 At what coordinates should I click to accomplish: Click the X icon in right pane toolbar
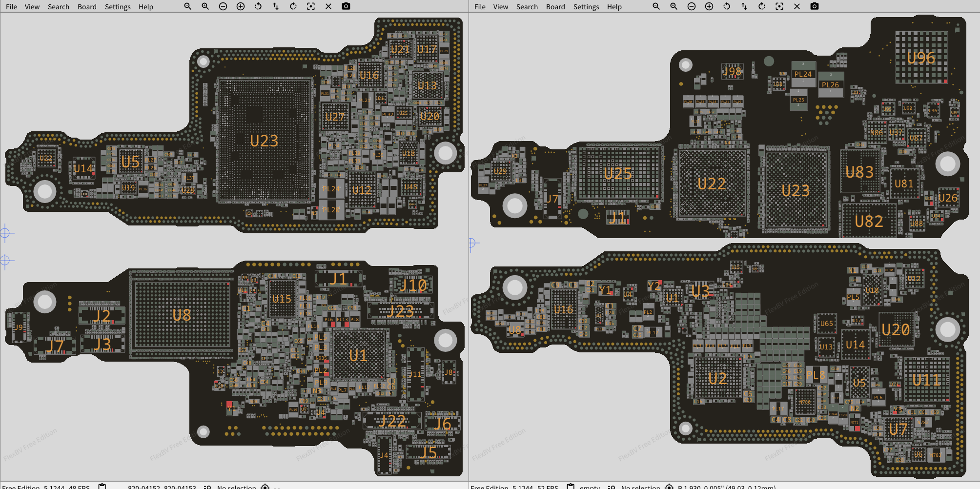tap(797, 6)
